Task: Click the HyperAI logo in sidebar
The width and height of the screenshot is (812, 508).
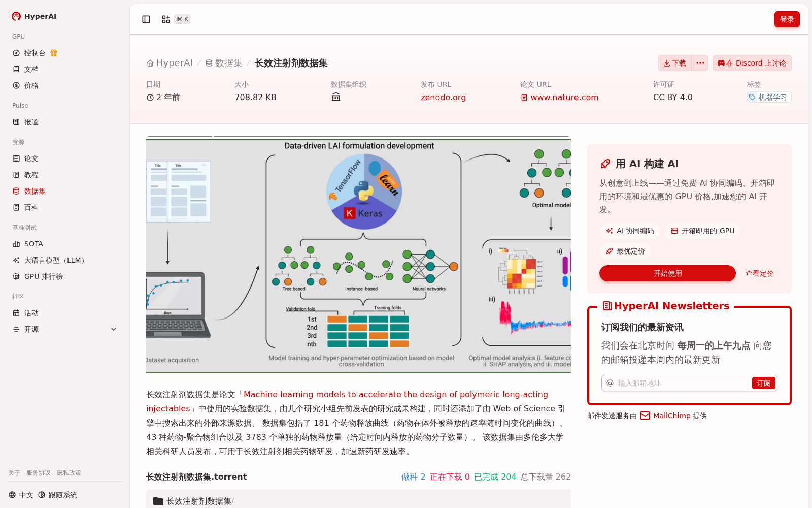Action: tap(34, 16)
